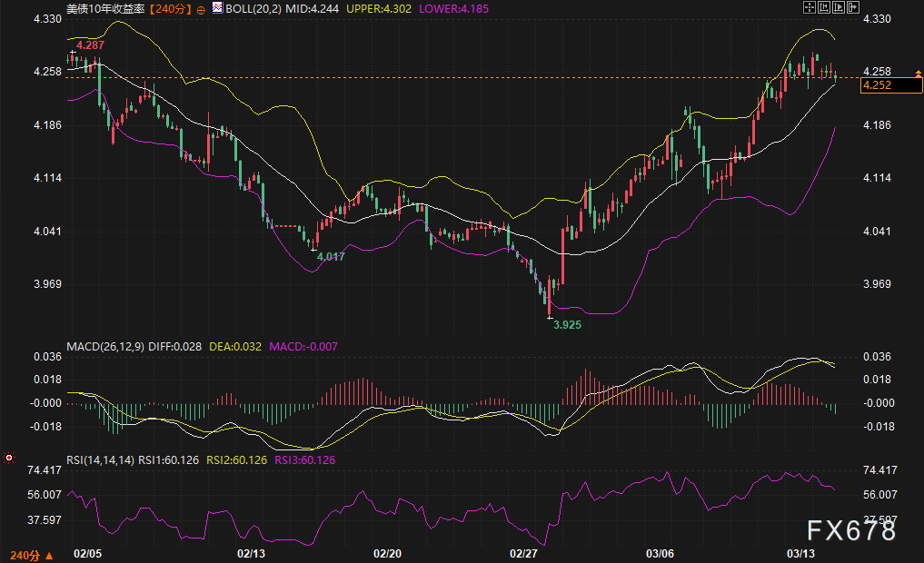Click the 美债10年收益率 chart title

tap(104, 7)
